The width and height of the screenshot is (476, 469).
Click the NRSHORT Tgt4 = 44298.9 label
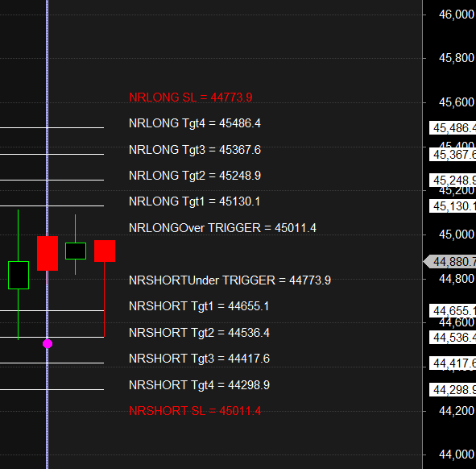click(x=199, y=385)
